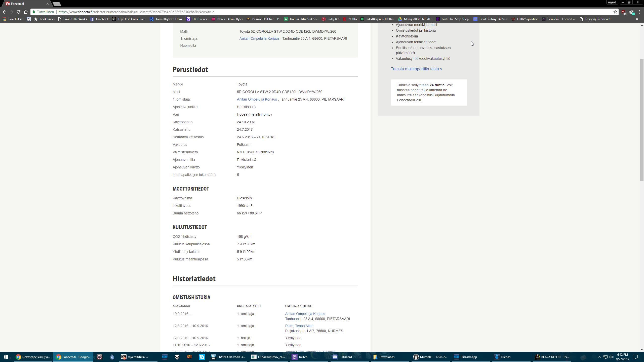The height and width of the screenshot is (362, 644).
Task: Show hidden system tray icons
Action: click(599, 357)
